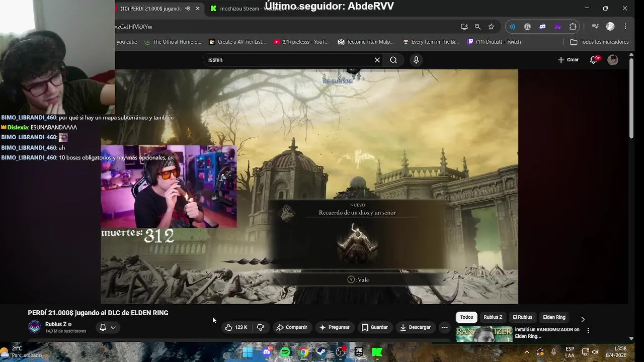This screenshot has height=362, width=644.
Task: Select the 'Todos' filter chip
Action: tap(466, 317)
